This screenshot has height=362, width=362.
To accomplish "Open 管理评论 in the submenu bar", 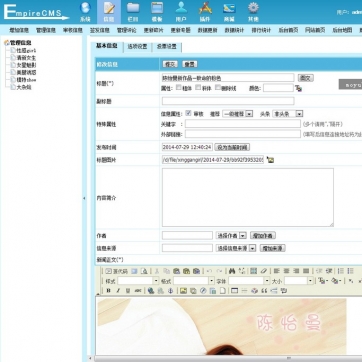I will pyautogui.click(x=127, y=30).
